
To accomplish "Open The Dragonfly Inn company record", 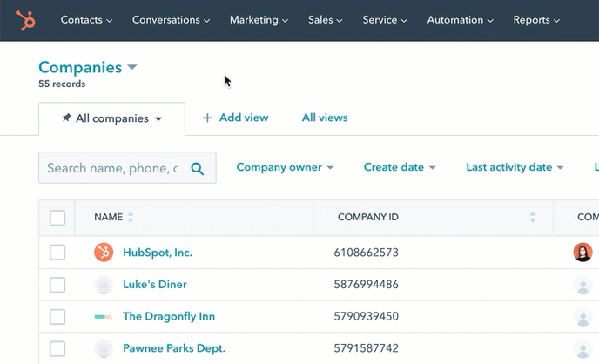I will click(169, 317).
